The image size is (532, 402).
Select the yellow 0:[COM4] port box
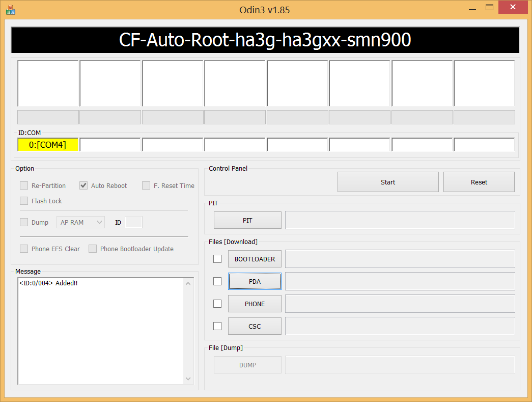[48, 144]
